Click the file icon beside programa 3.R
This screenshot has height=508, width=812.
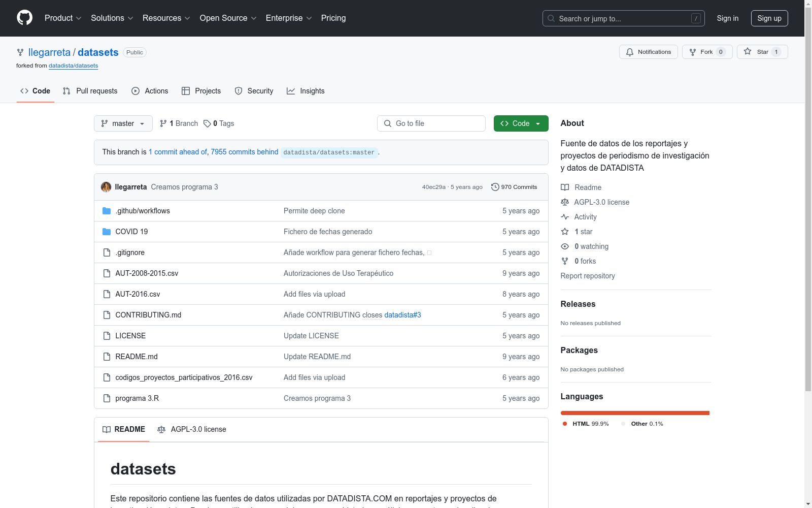(107, 398)
